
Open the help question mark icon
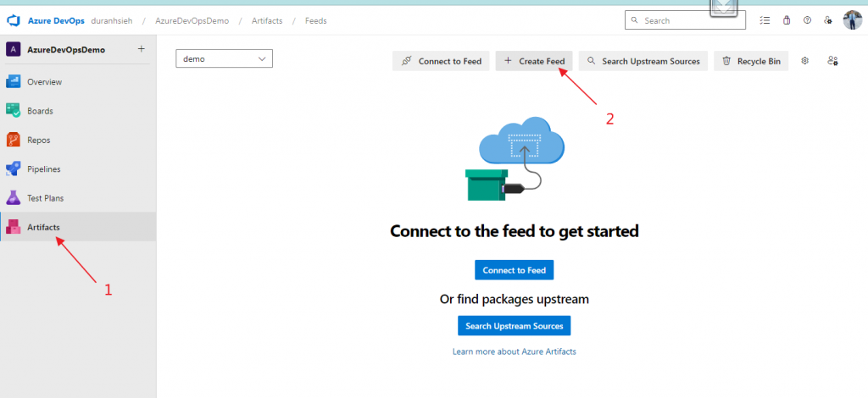(807, 20)
